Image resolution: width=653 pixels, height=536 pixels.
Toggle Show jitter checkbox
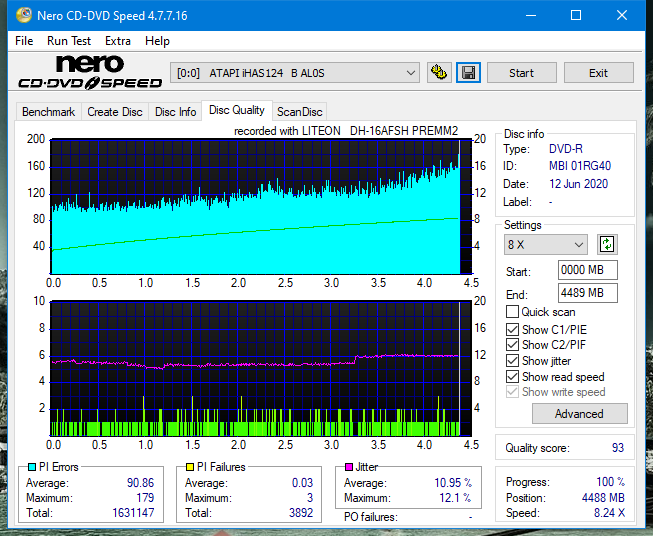pos(512,361)
